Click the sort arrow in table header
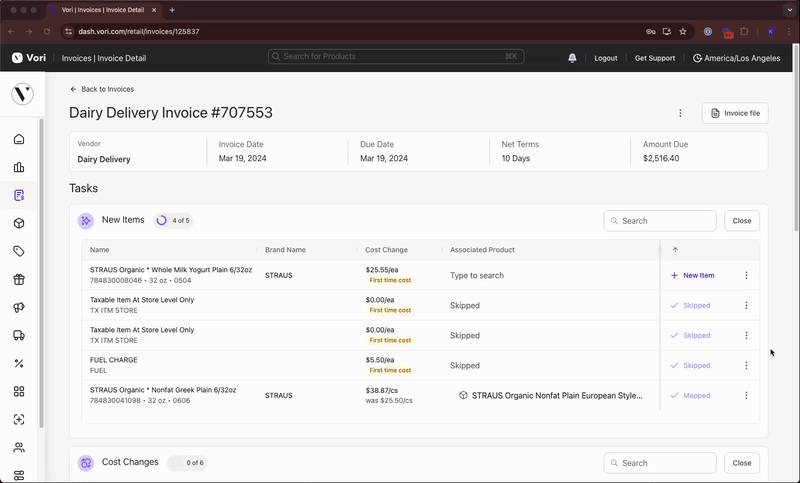 click(x=675, y=250)
